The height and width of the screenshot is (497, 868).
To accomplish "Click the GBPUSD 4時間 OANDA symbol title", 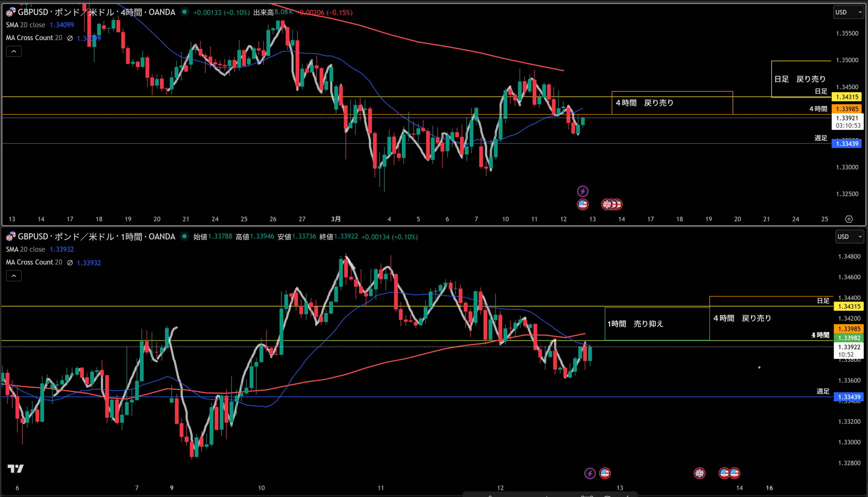I will [96, 12].
